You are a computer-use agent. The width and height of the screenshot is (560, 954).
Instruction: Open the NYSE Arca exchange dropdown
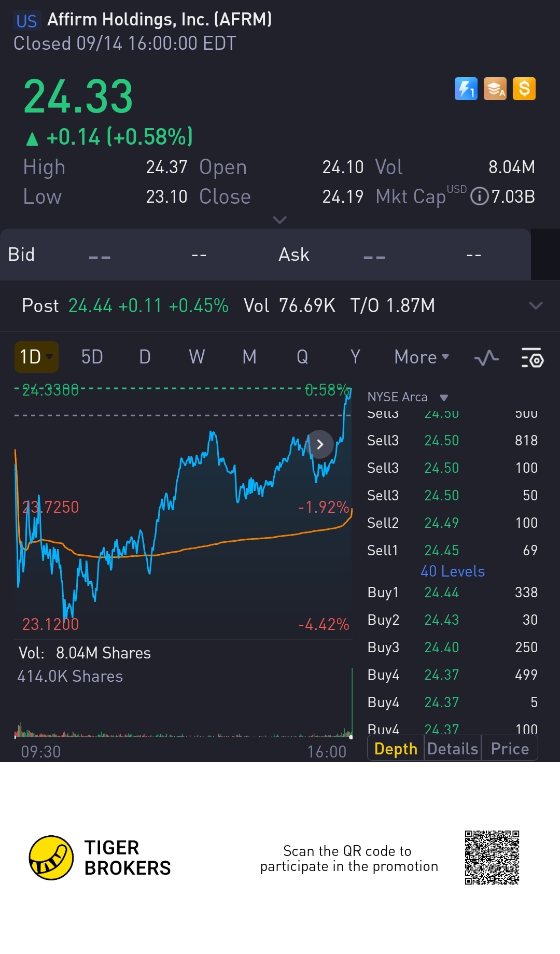point(408,397)
